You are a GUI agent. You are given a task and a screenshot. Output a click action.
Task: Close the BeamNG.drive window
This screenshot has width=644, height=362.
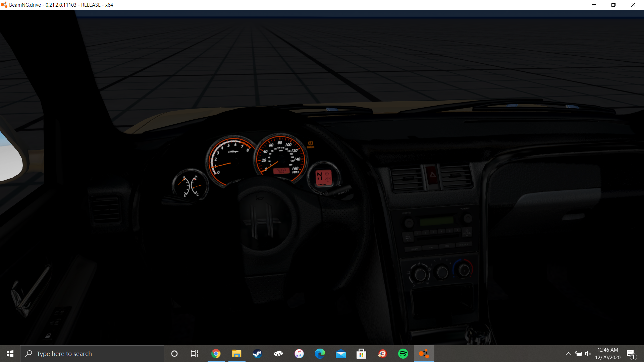tap(633, 5)
